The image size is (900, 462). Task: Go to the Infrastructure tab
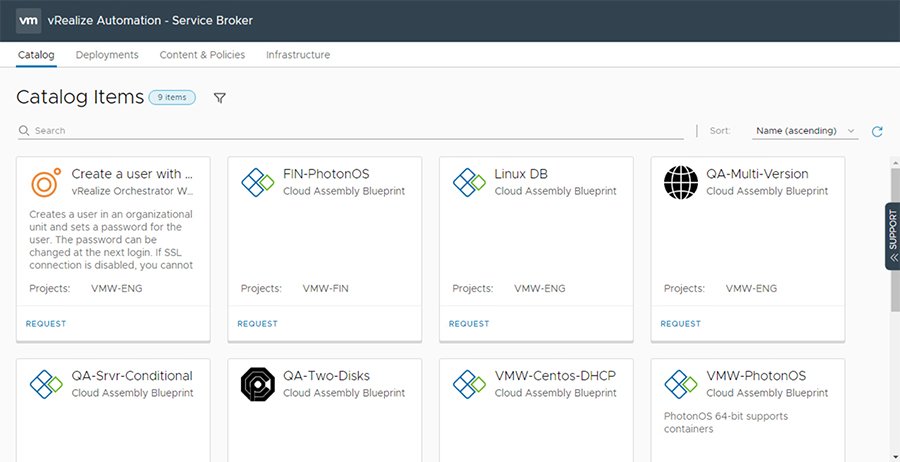298,55
